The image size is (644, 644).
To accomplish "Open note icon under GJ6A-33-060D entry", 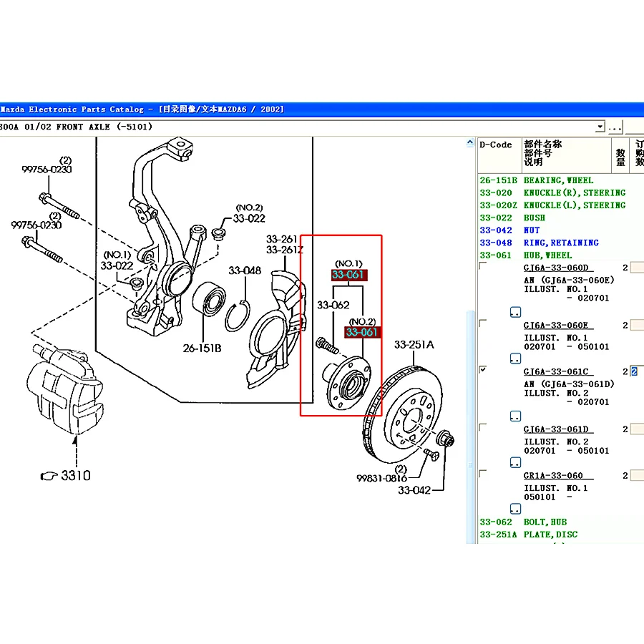I will (x=515, y=312).
